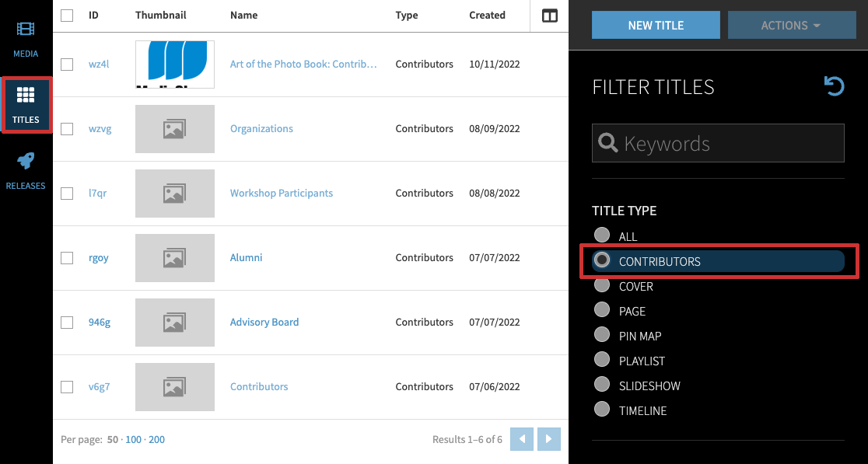
Task: Go to previous results page arrow
Action: pos(522,439)
